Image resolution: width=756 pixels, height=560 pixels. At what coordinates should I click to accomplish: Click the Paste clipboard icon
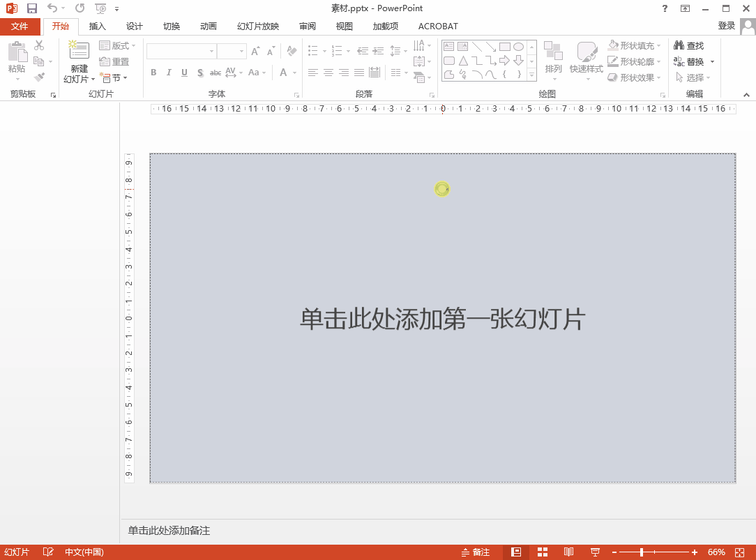click(17, 52)
